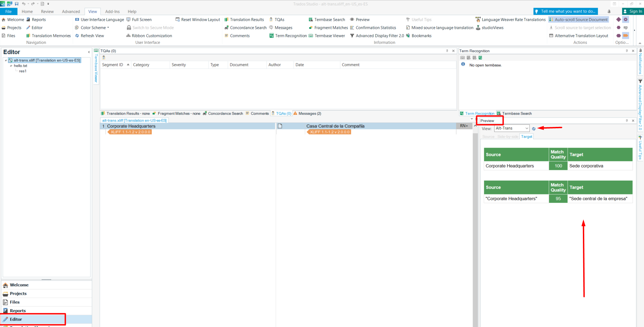Click target segment Casa Central de la Compañía
Viewport: 644px width, 327px height.
coord(335,126)
